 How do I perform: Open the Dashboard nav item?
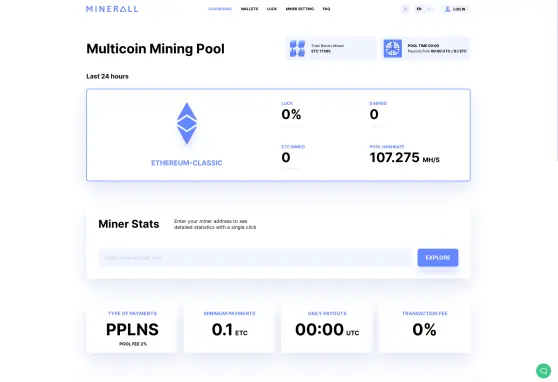[220, 9]
